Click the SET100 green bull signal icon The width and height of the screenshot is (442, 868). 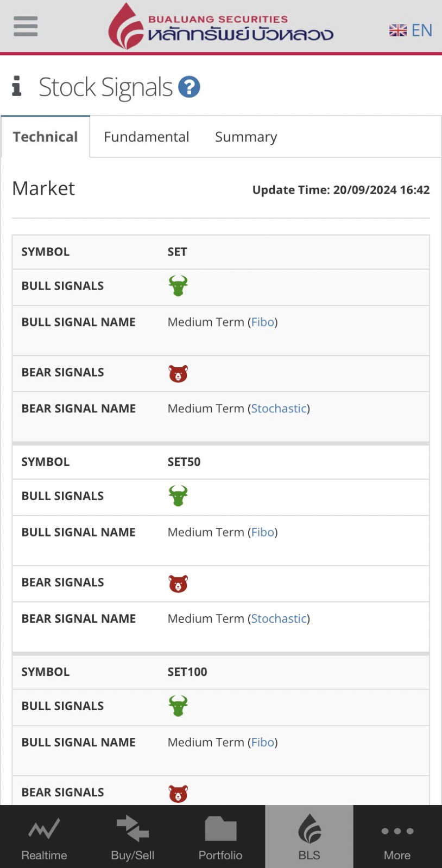178,706
